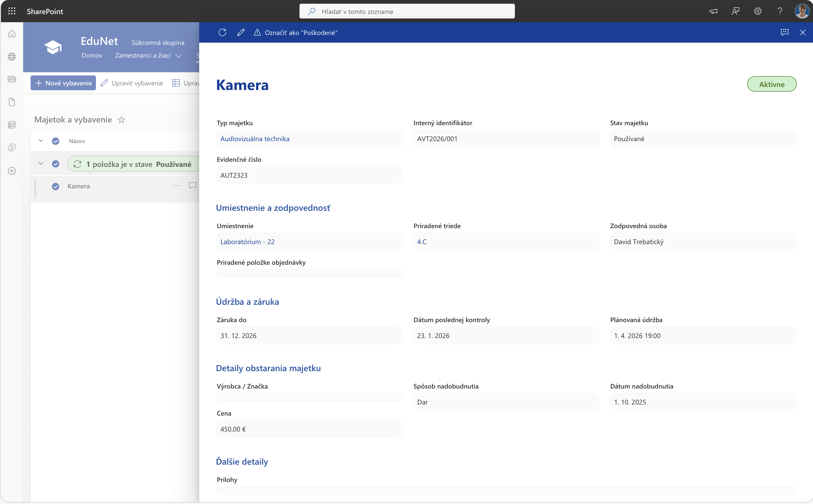Click the sync icon in Používané group pill

click(77, 164)
